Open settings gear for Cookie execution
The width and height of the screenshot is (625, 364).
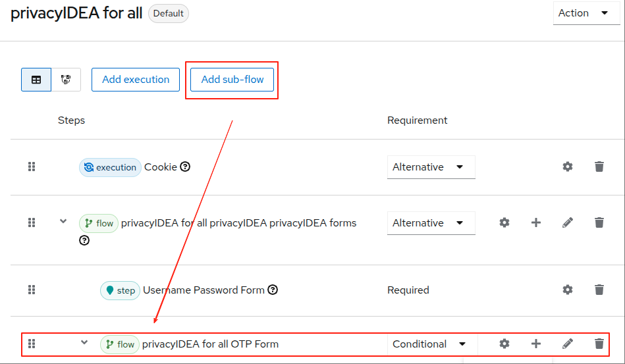tap(568, 167)
